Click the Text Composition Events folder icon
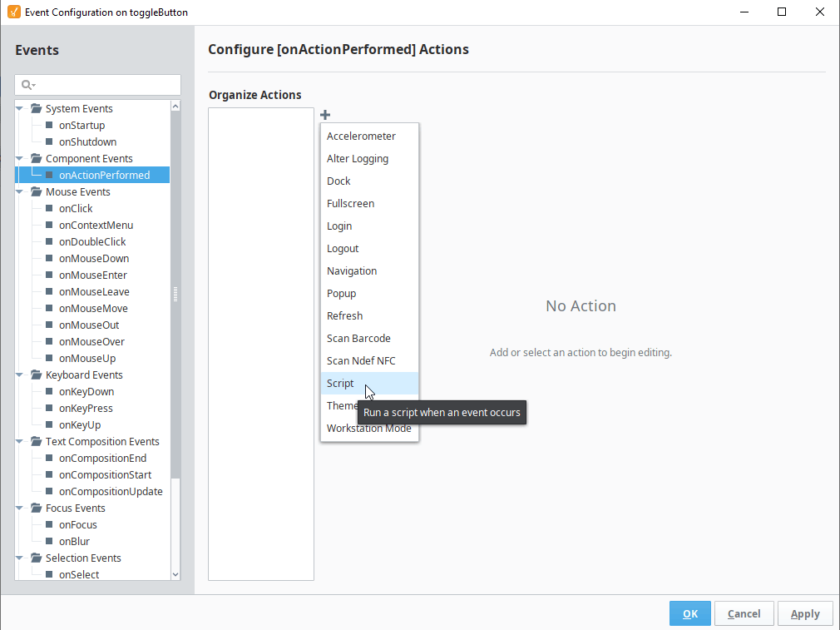840x630 pixels. coord(36,441)
